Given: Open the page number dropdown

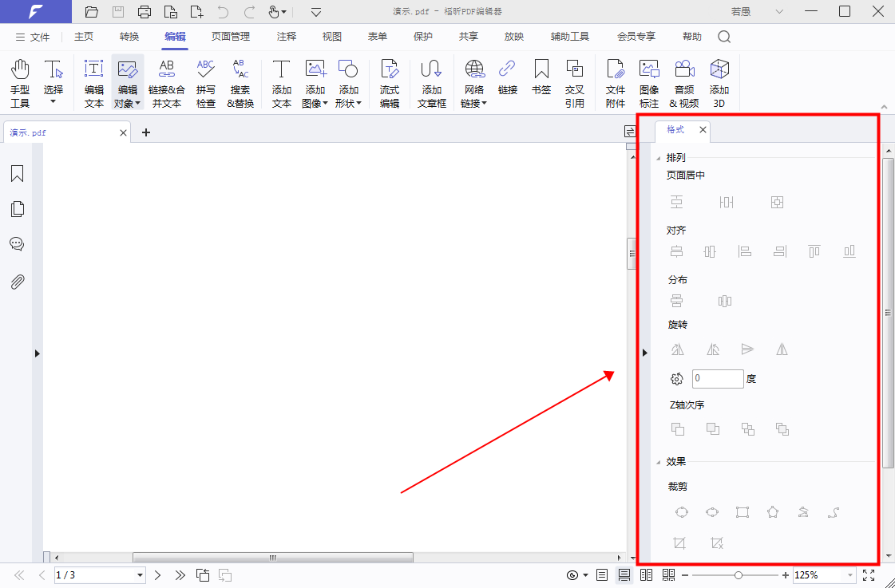Looking at the screenshot, I should coord(140,575).
